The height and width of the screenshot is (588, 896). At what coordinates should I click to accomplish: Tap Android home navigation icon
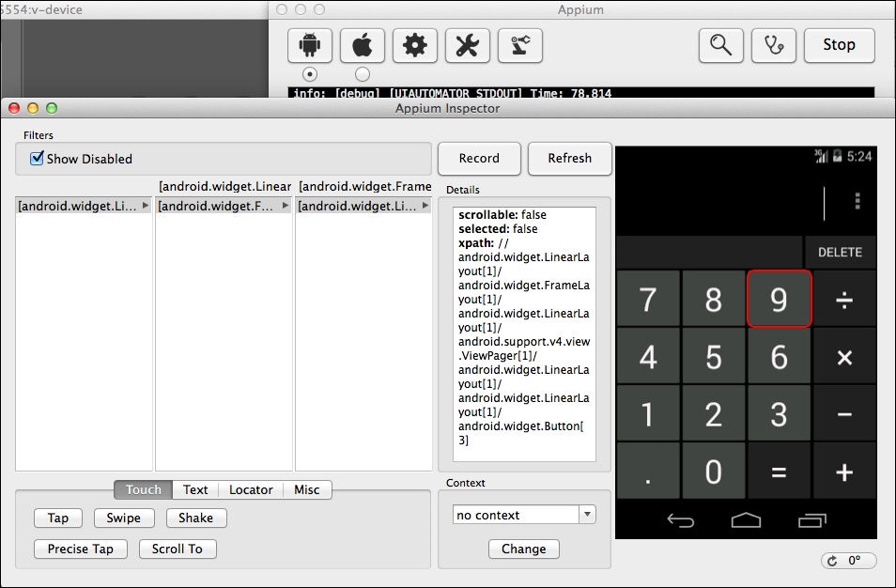coord(747,520)
